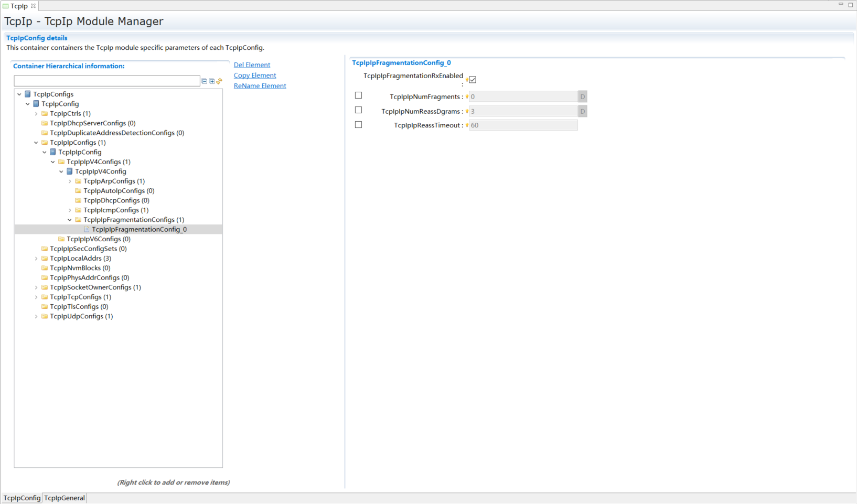Image resolution: width=857 pixels, height=504 pixels.
Task: Uncheck the TcpIpIpFragmentationRxEnabled checkbox
Action: tap(473, 80)
